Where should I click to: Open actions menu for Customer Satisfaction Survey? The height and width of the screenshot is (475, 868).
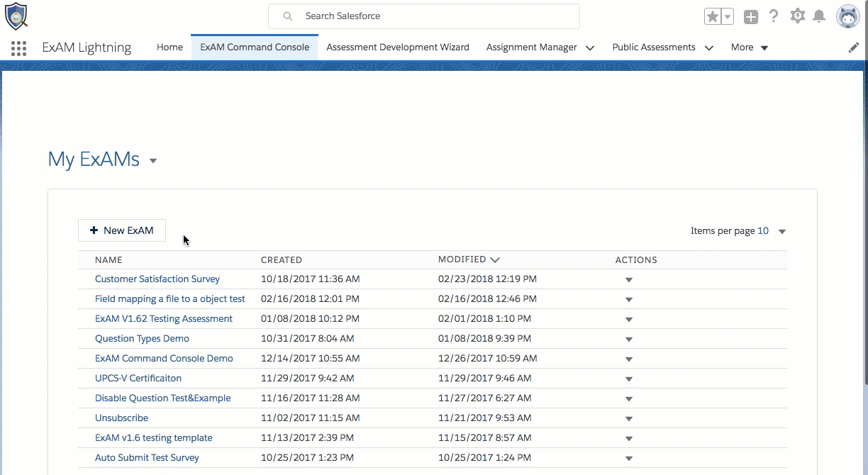pyautogui.click(x=628, y=279)
